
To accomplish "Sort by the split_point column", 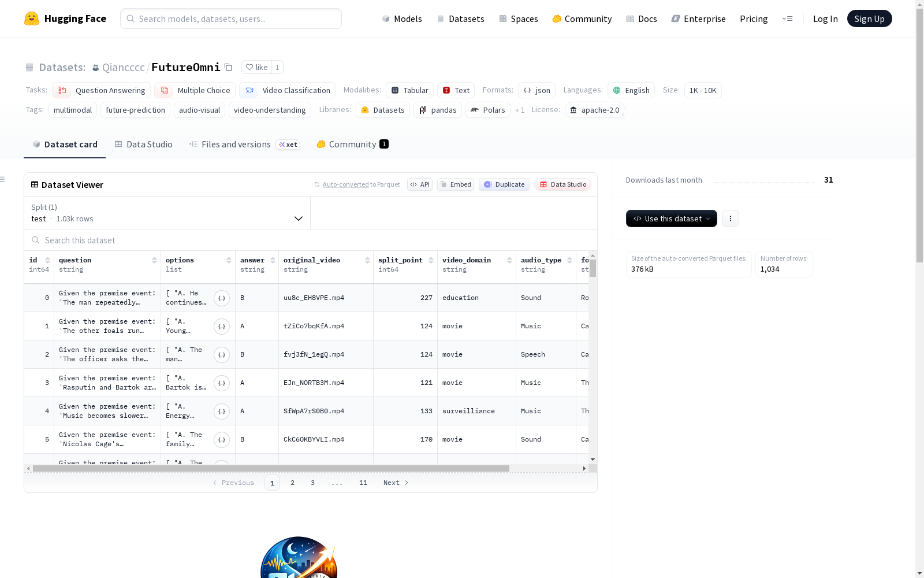I will (x=431, y=260).
